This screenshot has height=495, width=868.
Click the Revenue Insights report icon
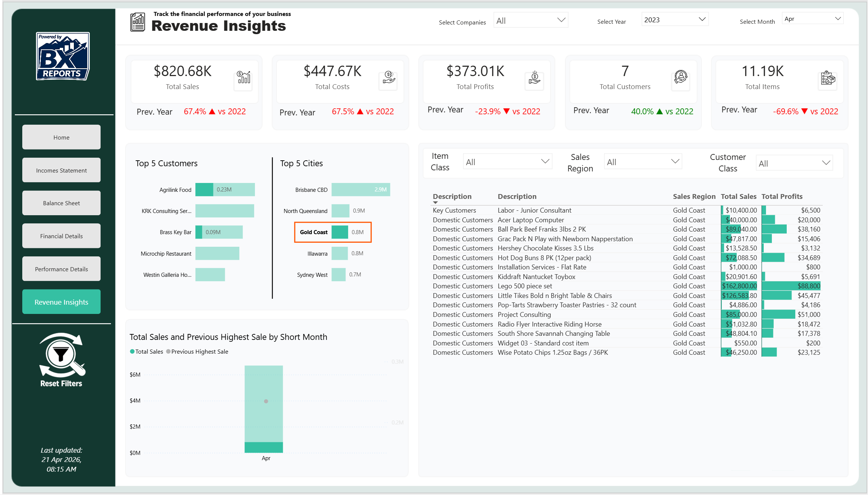pos(138,22)
